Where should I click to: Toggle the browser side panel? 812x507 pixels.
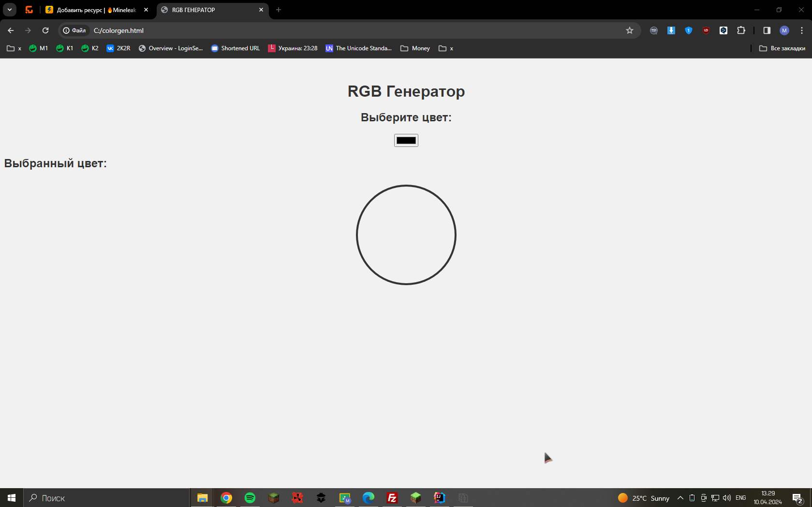click(767, 30)
